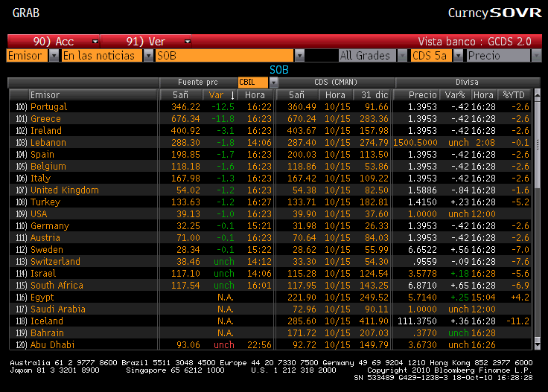Sort by the Var column header
The width and height of the screenshot is (548, 392).
[220, 95]
